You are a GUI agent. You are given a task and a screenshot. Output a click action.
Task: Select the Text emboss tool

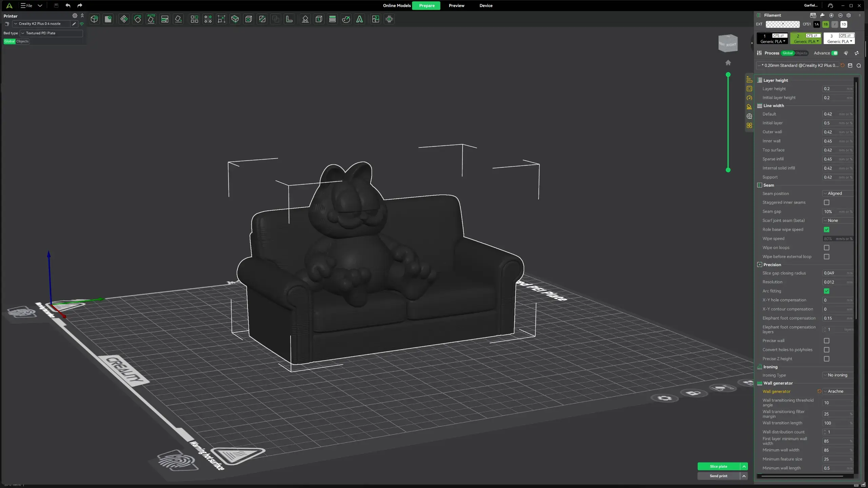359,19
